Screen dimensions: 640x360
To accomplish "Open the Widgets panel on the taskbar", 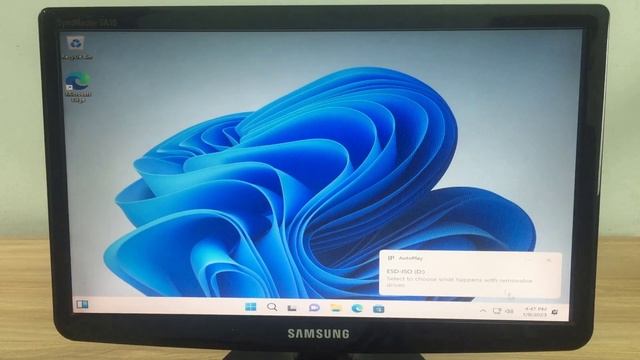I will coord(82,304).
